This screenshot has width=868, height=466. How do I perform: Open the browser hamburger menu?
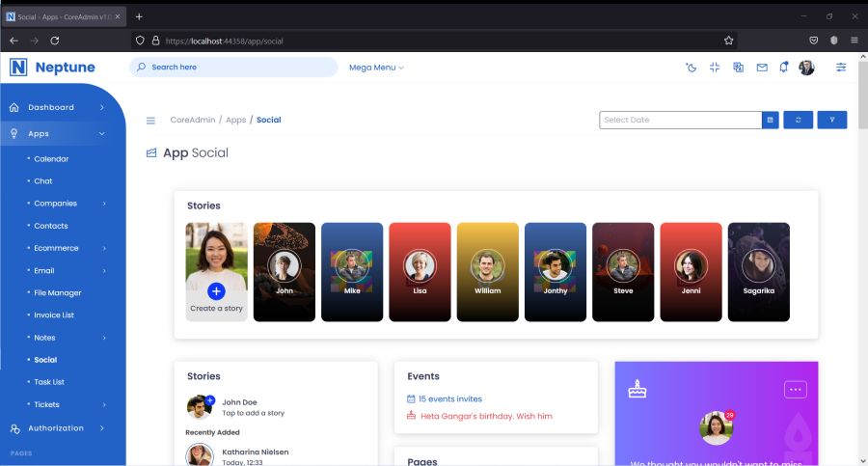(x=854, y=41)
